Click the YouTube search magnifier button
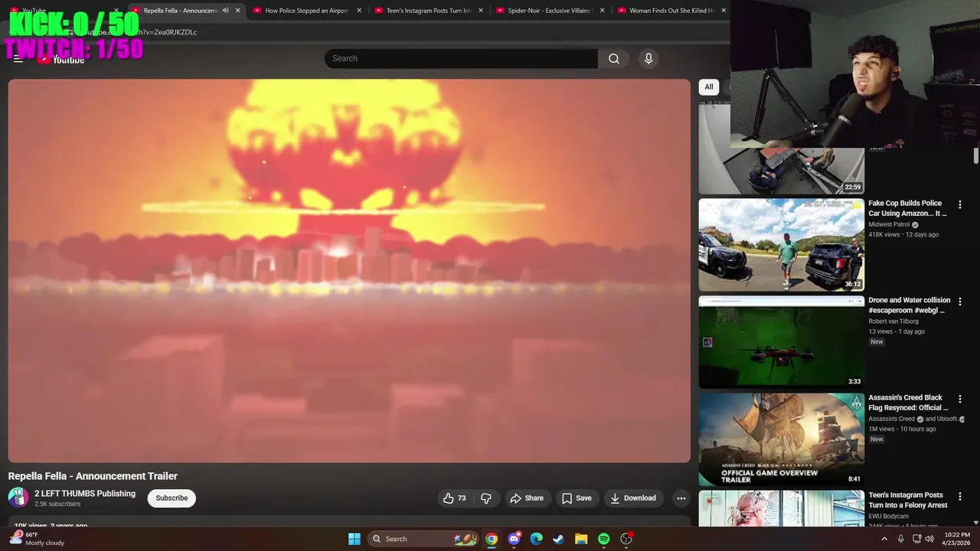 (613, 58)
